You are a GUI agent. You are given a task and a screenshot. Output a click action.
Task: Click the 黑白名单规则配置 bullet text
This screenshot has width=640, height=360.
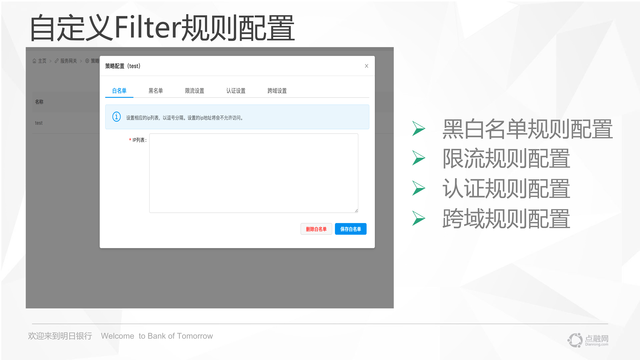pyautogui.click(x=527, y=129)
